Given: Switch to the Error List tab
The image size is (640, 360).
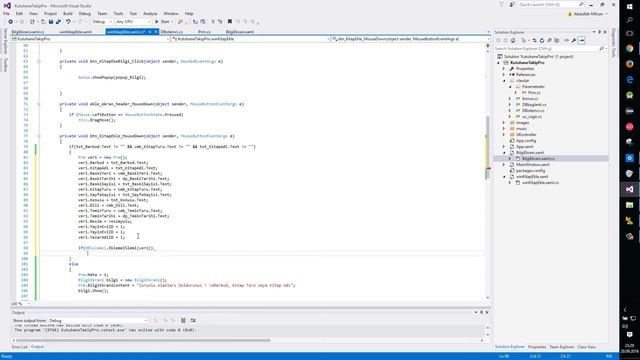Looking at the screenshot, I should (19, 347).
